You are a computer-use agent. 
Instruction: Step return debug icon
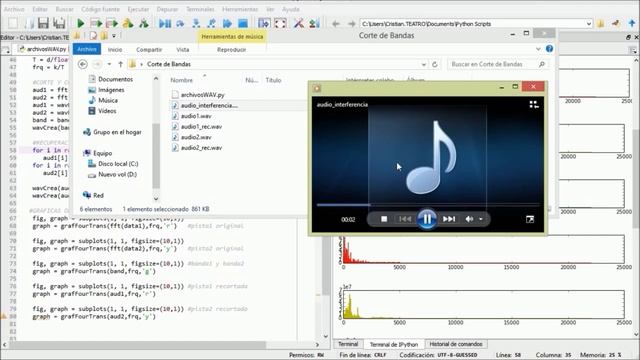(211, 24)
